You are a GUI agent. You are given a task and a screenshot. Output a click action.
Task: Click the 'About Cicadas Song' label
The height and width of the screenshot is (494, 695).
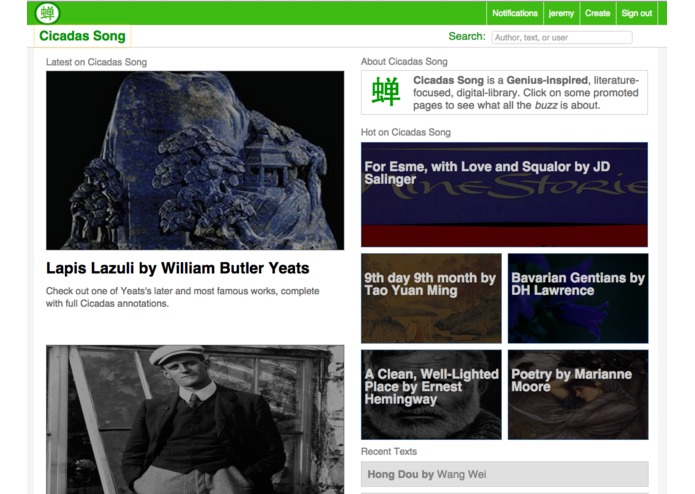[404, 62]
